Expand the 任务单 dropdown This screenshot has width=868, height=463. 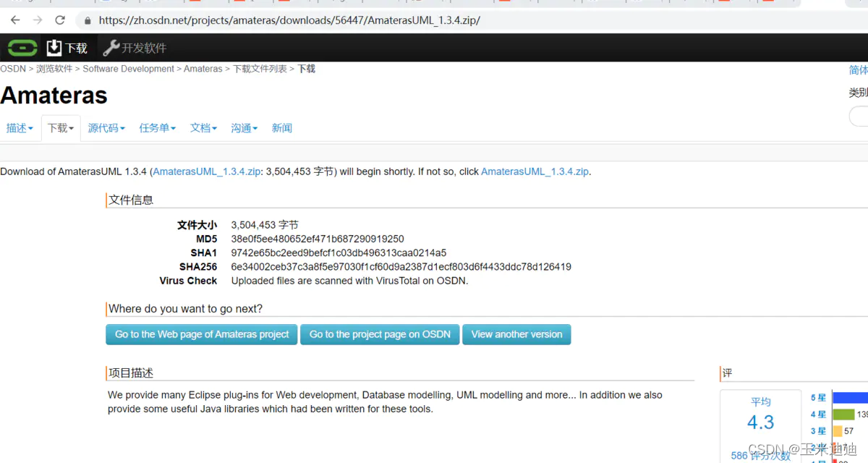(158, 128)
